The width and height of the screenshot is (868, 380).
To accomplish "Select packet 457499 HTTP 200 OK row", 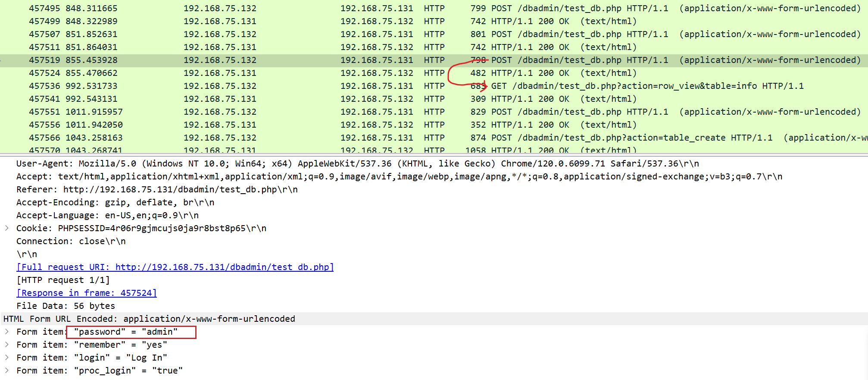I will click(434, 21).
